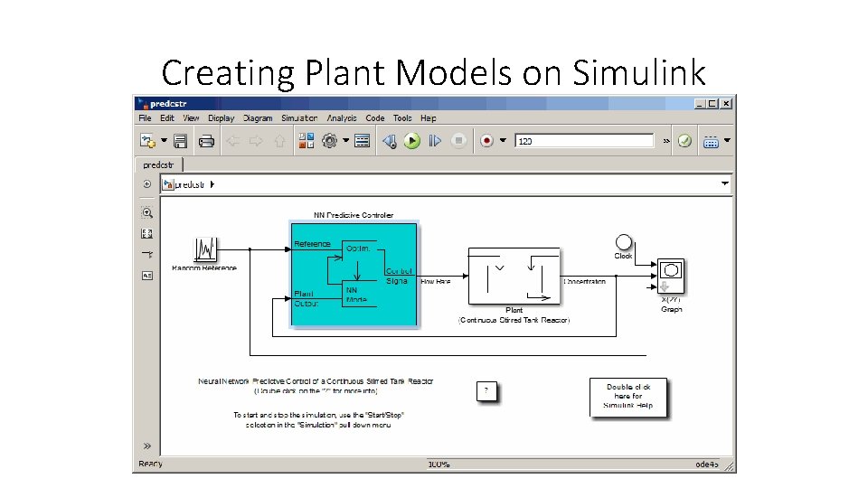Save the model with the Save icon

coord(181,141)
